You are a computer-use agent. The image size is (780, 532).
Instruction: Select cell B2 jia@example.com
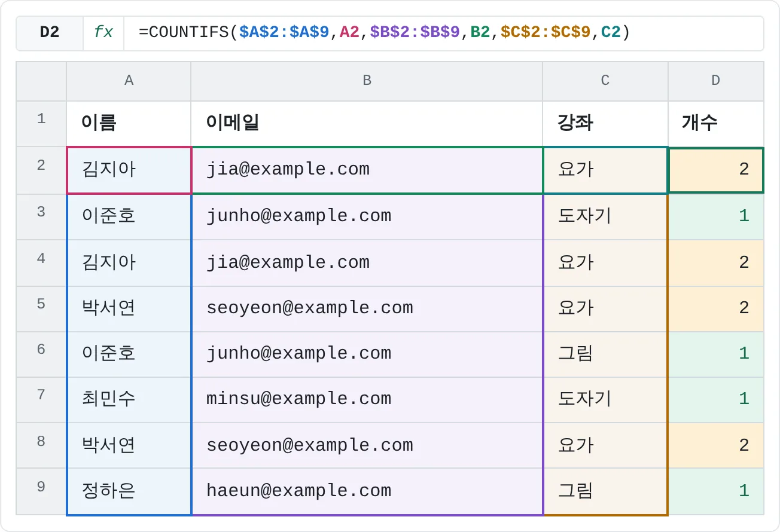click(x=367, y=170)
